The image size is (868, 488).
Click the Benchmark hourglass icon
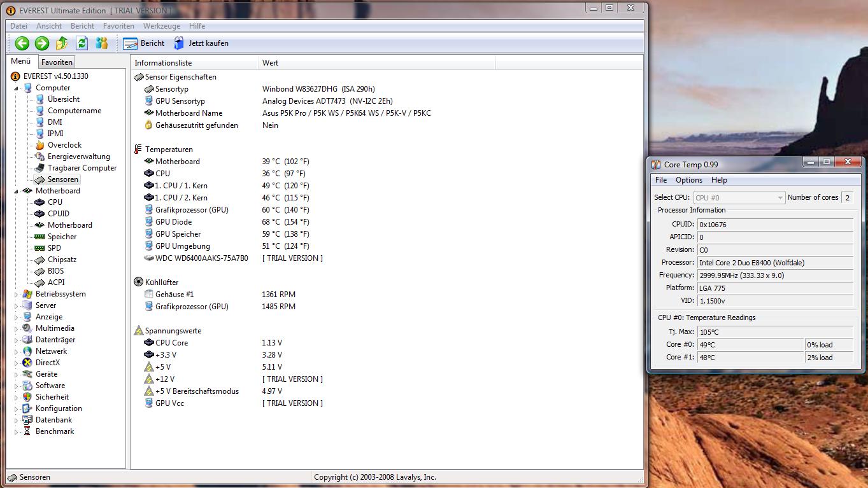[x=27, y=431]
